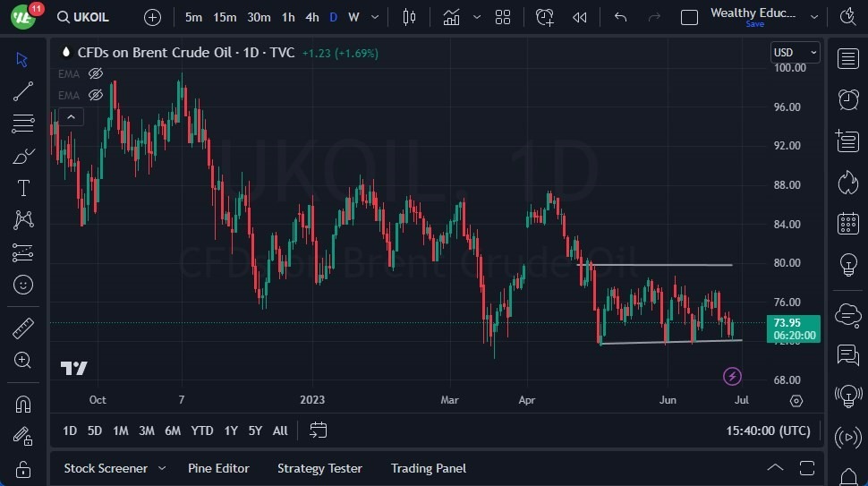This screenshot has height=486, width=868.
Task: Set the range to 5D
Action: coord(95,431)
